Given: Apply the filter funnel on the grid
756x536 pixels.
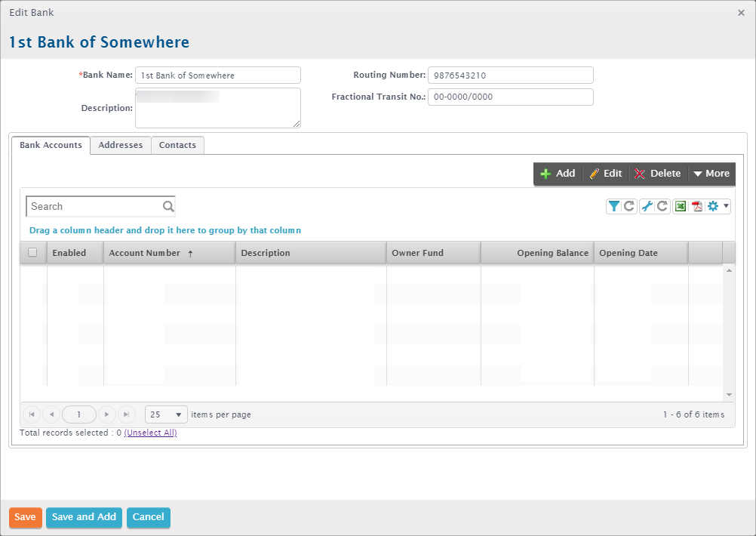Looking at the screenshot, I should click(614, 205).
